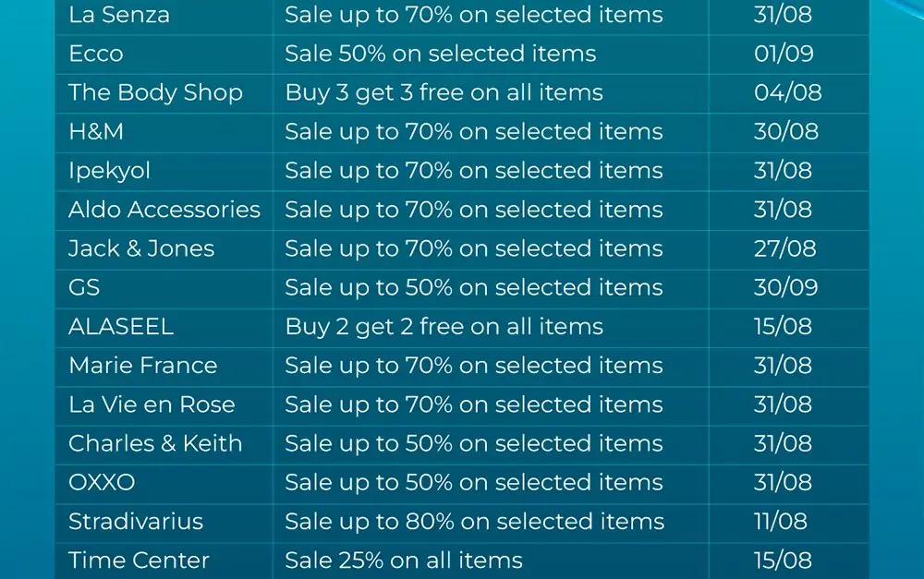Select the 11/08 date for Stradivarius

tap(780, 521)
